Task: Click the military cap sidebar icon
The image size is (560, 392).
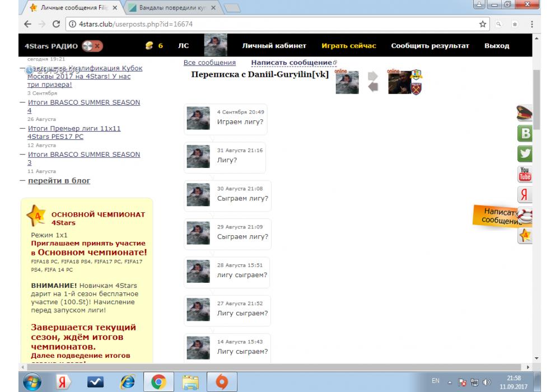Action: click(x=525, y=114)
